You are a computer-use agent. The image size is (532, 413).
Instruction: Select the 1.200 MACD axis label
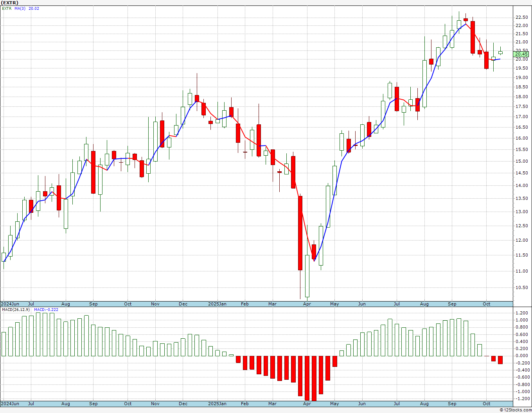pyautogui.click(x=522, y=313)
